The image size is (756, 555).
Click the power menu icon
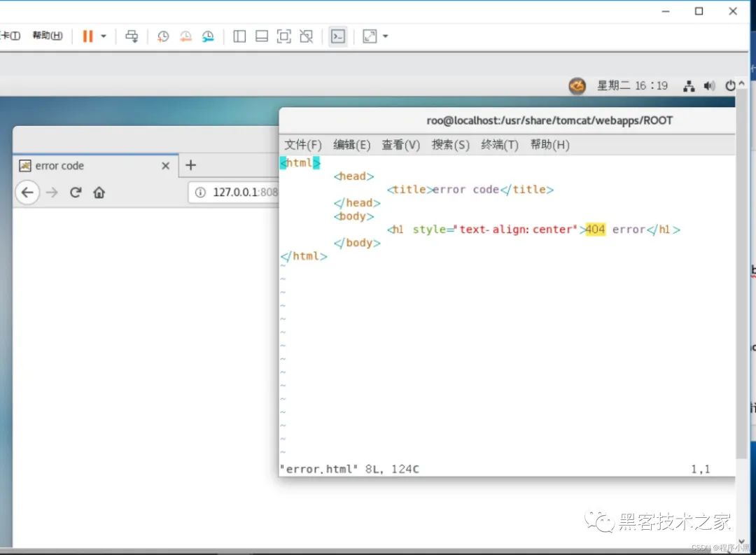[730, 86]
